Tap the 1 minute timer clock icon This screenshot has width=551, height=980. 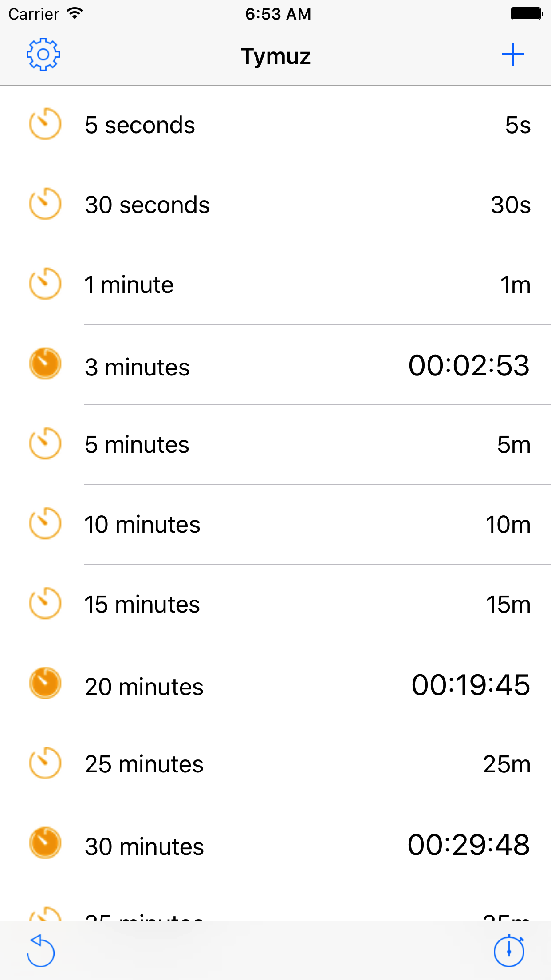pos(45,284)
